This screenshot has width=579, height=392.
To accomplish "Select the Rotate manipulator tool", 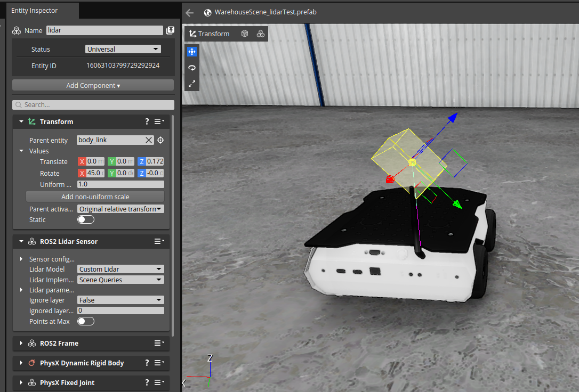I will tap(191, 68).
